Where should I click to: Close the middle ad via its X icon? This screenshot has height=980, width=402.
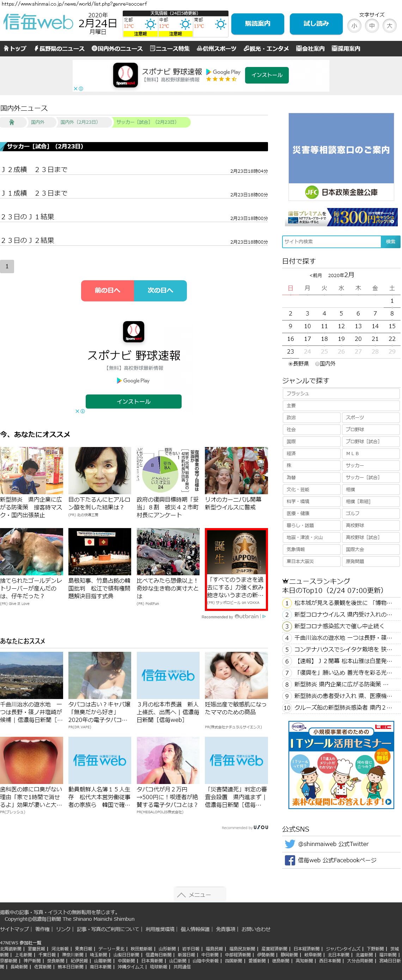(77, 411)
